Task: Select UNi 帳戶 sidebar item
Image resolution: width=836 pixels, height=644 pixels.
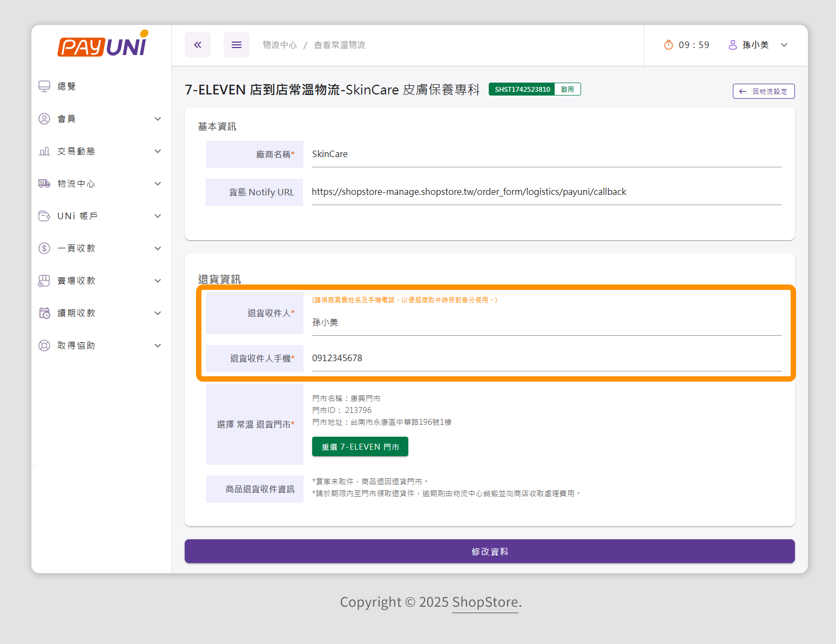Action: tap(101, 216)
